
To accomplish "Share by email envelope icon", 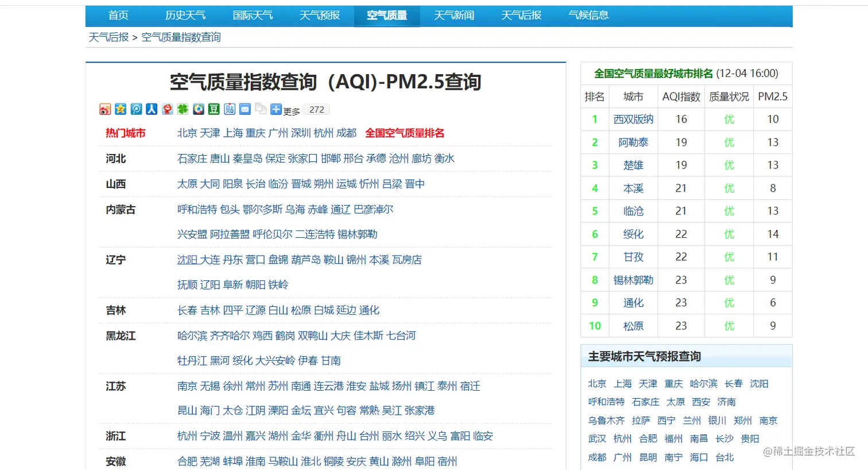I will (x=245, y=109).
